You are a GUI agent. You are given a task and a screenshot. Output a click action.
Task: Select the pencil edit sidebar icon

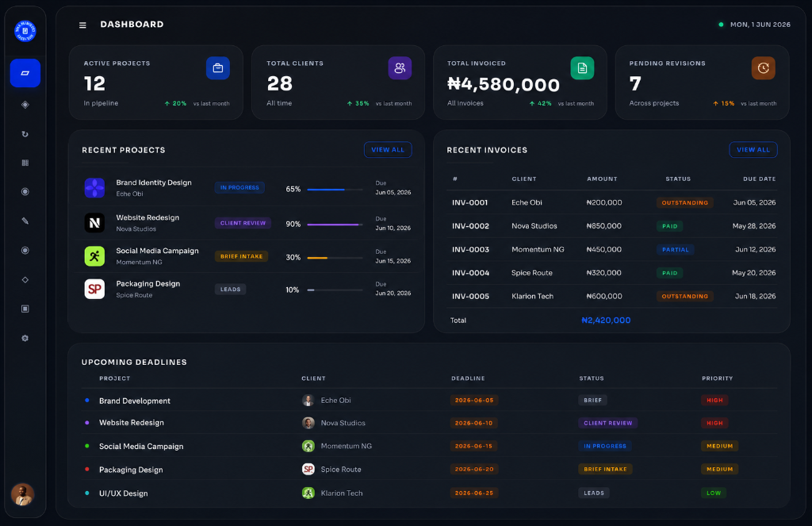coord(25,221)
